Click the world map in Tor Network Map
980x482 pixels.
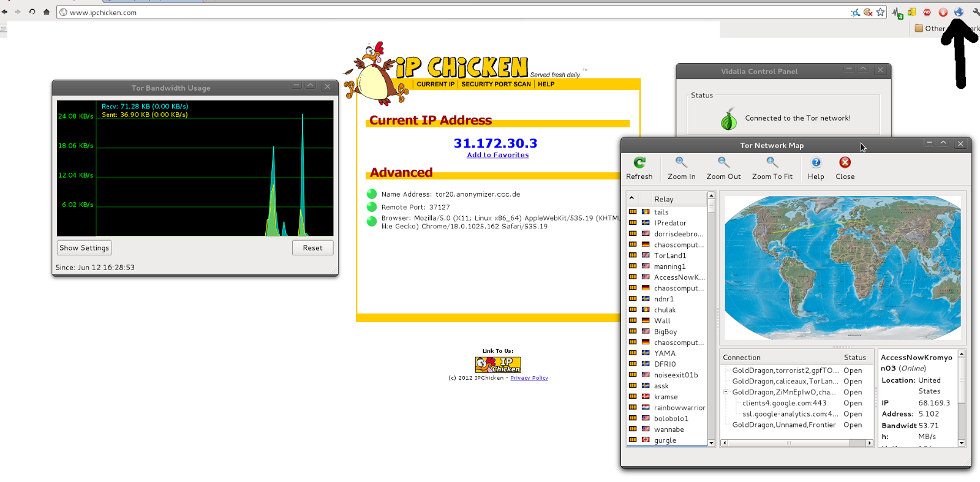pos(843,268)
